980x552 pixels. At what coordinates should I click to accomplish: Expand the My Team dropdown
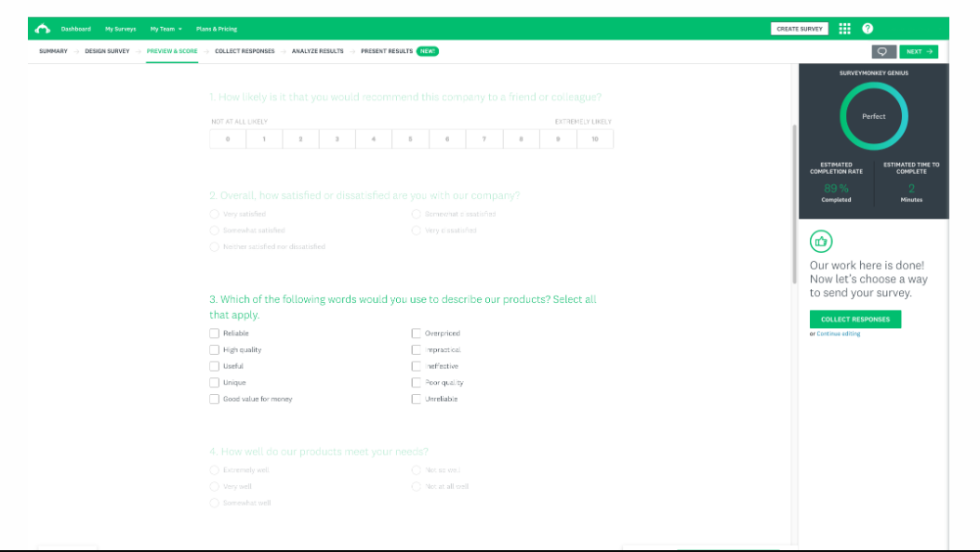point(164,29)
